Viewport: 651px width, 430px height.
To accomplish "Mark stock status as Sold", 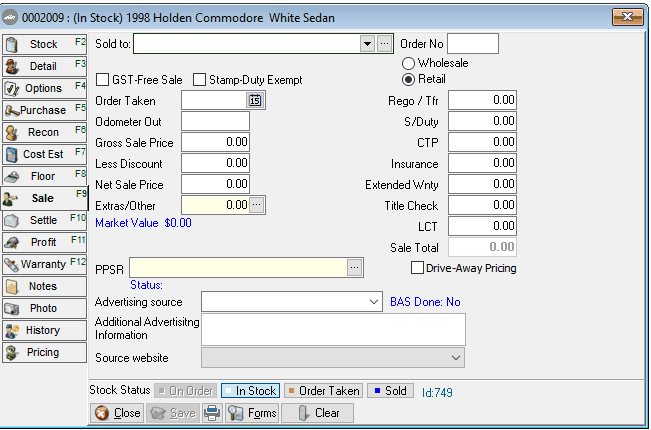I will pos(390,391).
